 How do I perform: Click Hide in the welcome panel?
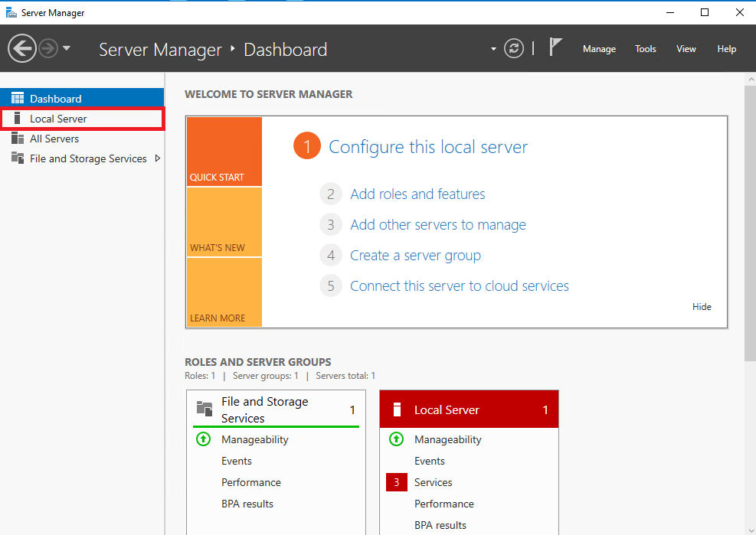(x=702, y=307)
